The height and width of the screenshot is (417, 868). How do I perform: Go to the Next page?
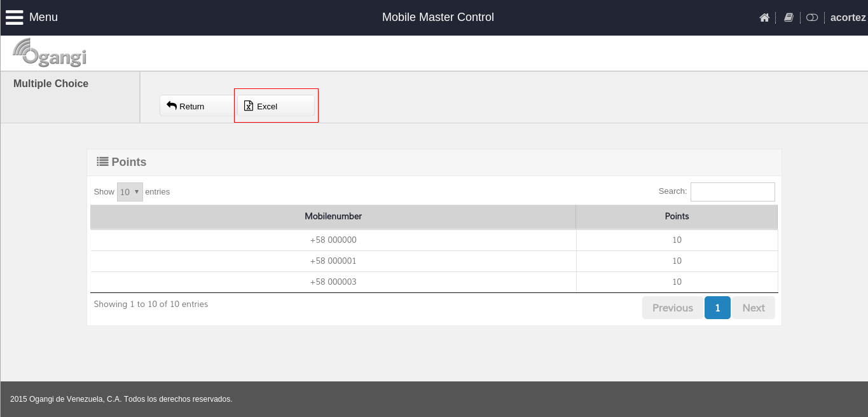coord(754,308)
